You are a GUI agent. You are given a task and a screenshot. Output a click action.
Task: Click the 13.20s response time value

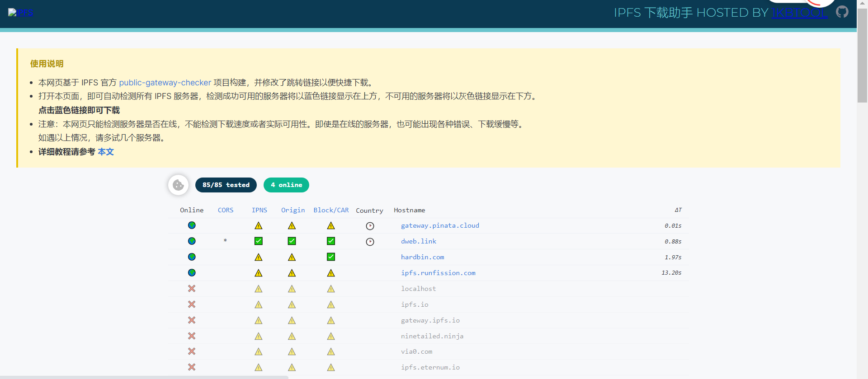[x=671, y=273]
